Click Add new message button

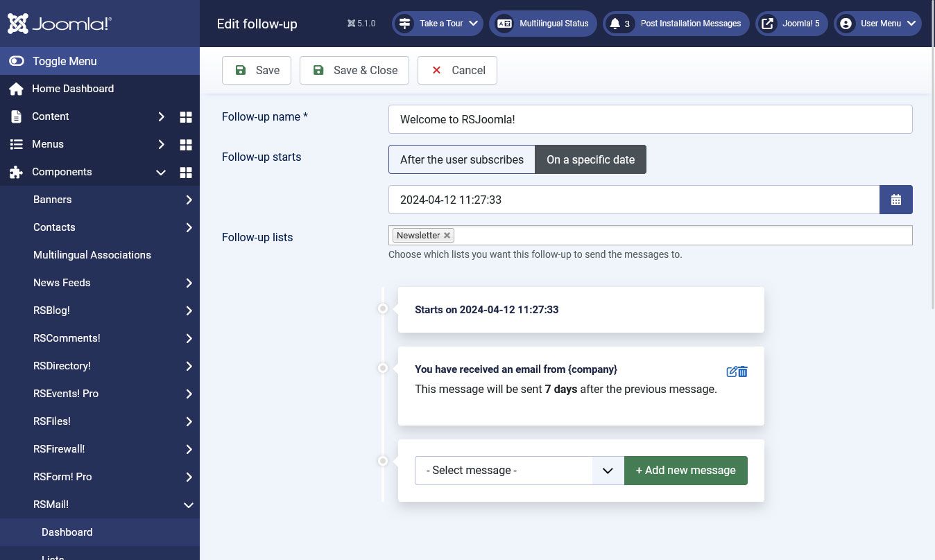[686, 471]
